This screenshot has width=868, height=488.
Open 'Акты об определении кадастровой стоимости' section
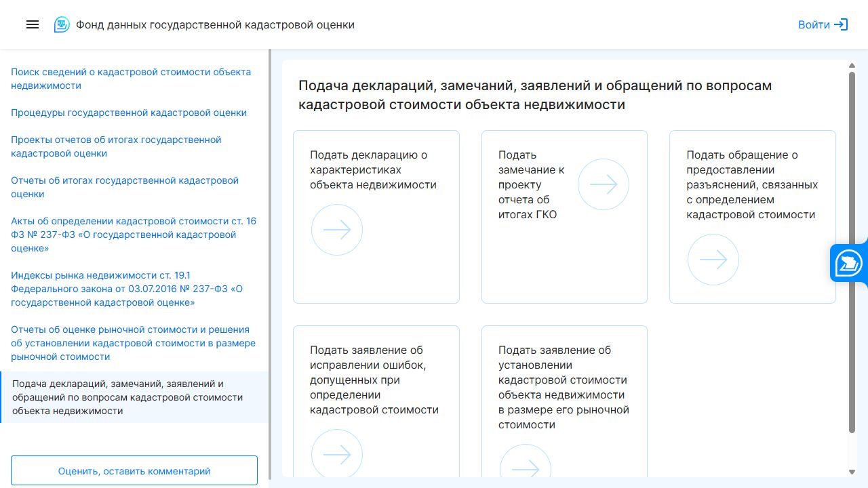(x=134, y=235)
